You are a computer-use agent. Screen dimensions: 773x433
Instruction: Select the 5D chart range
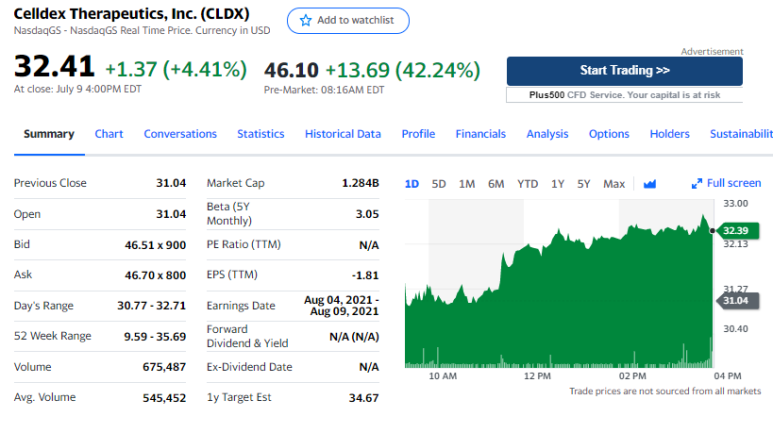point(439,184)
